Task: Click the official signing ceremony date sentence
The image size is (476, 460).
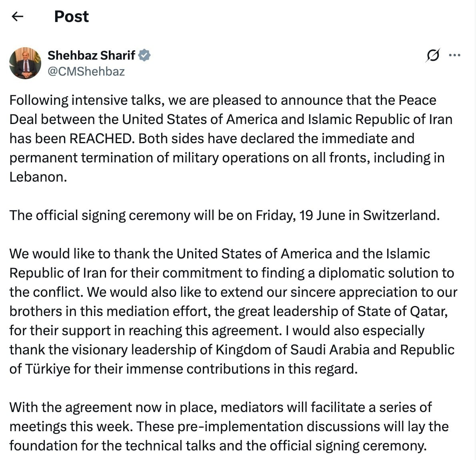Action: click(224, 215)
